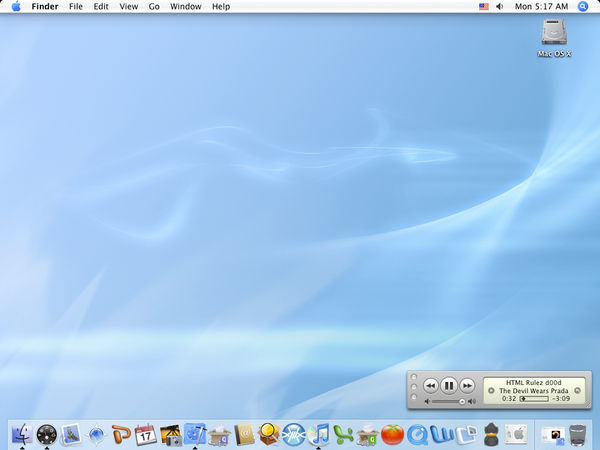600x450 pixels.
Task: Toggle elapsed time 0:32 display
Action: point(509,399)
